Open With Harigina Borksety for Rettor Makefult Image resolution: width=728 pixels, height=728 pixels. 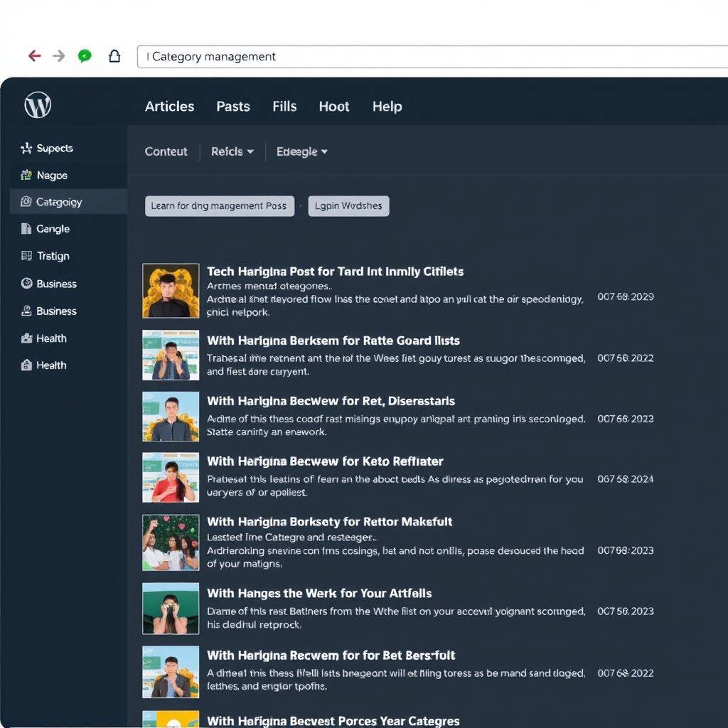tap(330, 521)
